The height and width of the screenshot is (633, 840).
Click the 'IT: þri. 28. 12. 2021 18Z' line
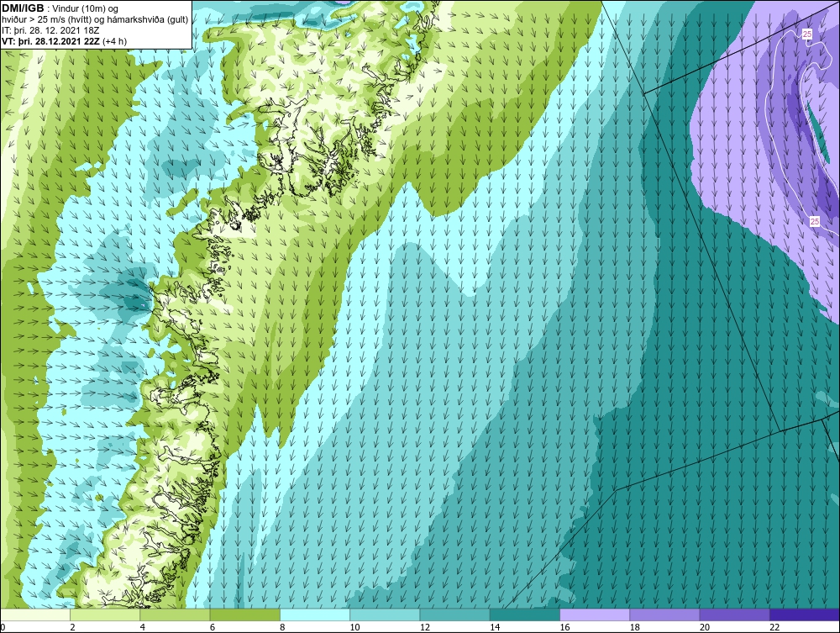click(x=50, y=30)
